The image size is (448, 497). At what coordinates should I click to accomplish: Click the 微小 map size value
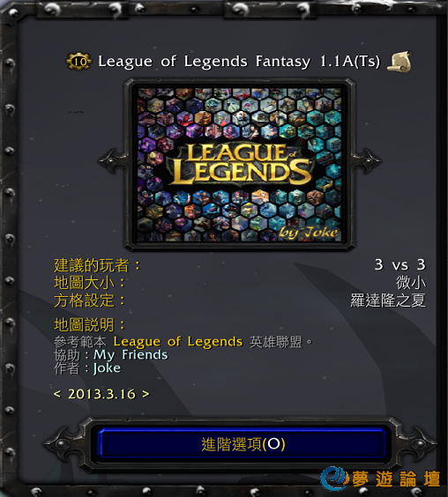click(411, 282)
